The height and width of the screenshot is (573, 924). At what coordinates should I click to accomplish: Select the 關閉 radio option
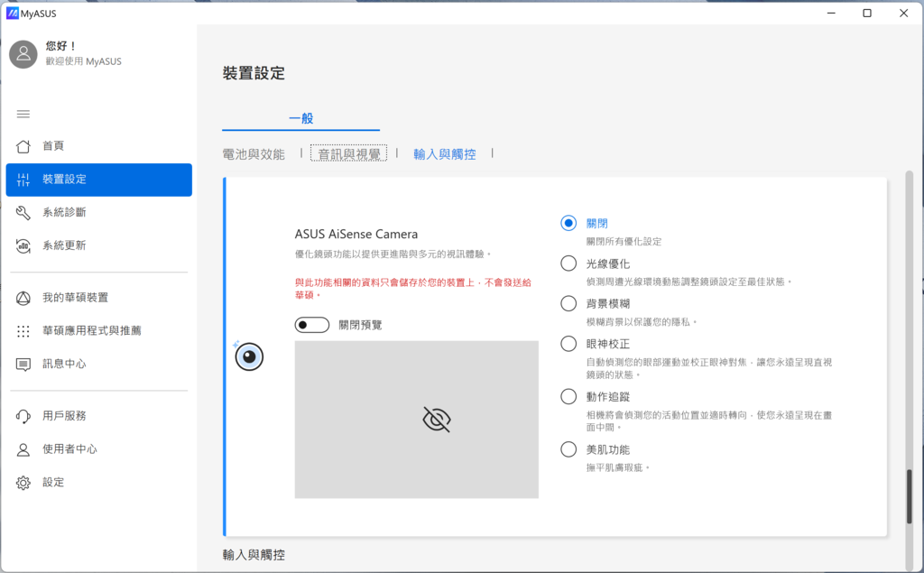tap(568, 223)
